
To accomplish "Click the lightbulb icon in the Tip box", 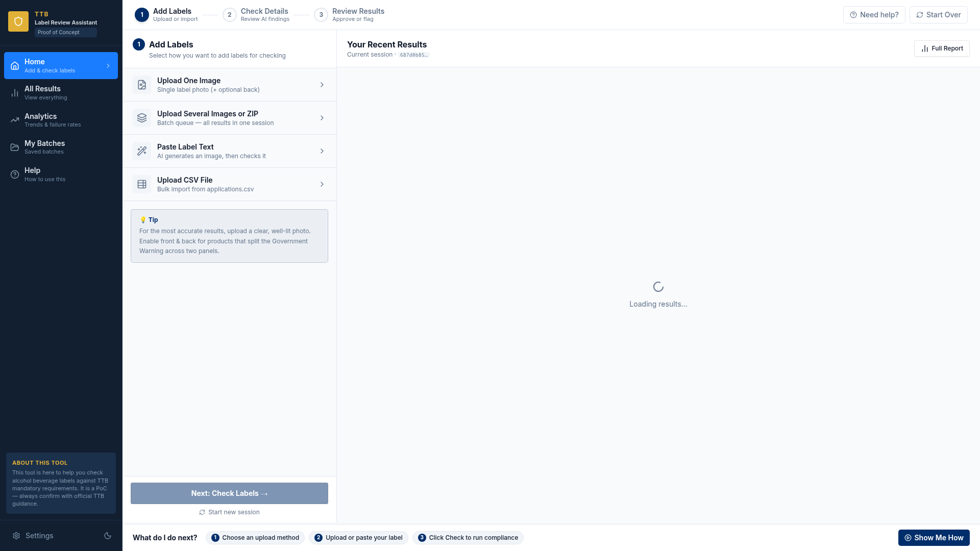I will click(143, 220).
